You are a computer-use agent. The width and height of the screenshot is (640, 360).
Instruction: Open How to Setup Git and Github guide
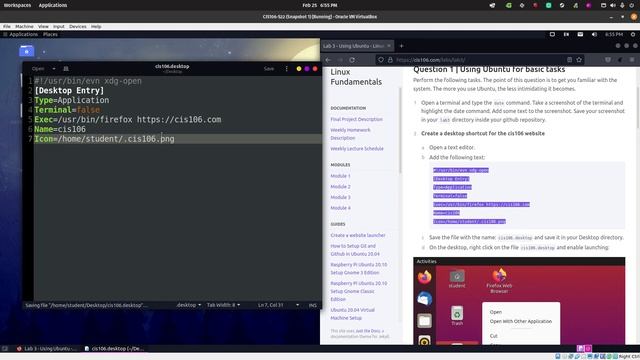[x=355, y=250]
